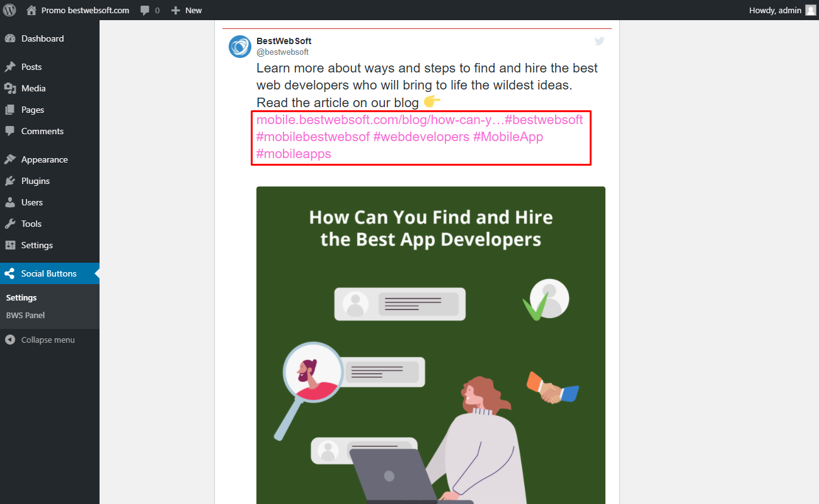This screenshot has width=819, height=504.
Task: Click the #mobilebestwebsof hashtag
Action: [x=313, y=137]
